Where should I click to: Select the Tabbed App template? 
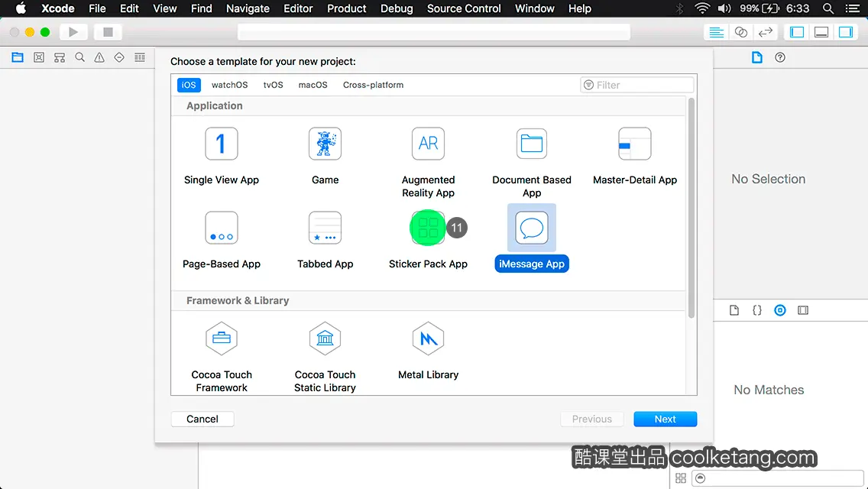pos(325,240)
